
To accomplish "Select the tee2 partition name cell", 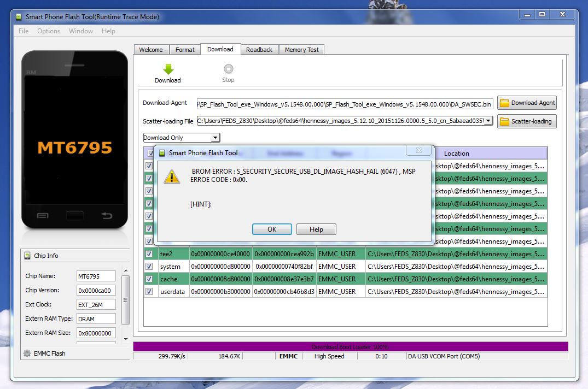I will pyautogui.click(x=174, y=254).
